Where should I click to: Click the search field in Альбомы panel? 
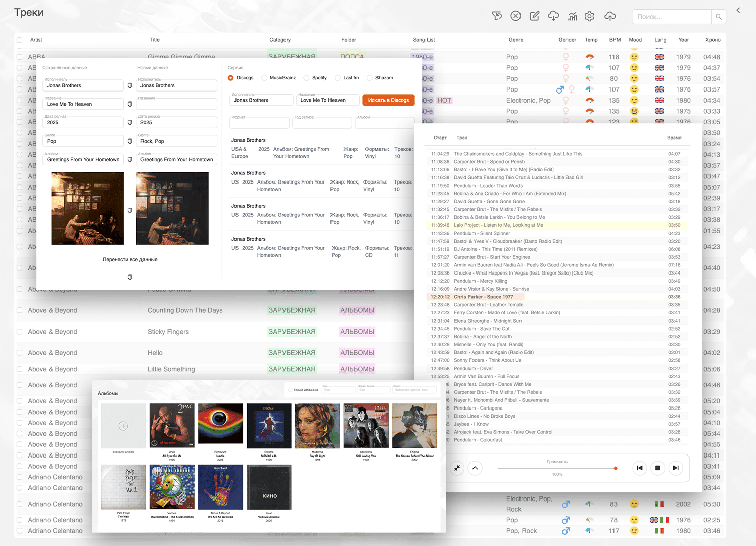pos(414,389)
